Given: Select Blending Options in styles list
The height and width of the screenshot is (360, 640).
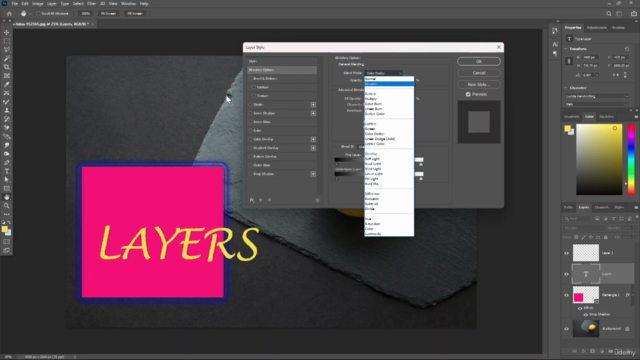Looking at the screenshot, I should coord(282,70).
